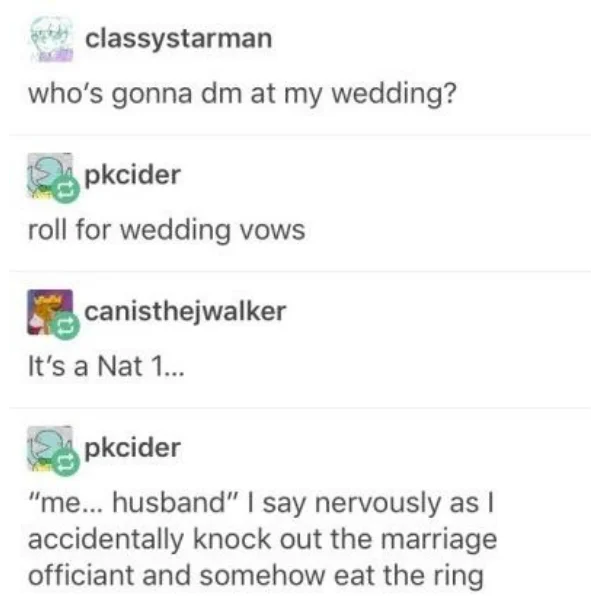Click the line 'officiant and somehow eat the ring'

coord(256,577)
